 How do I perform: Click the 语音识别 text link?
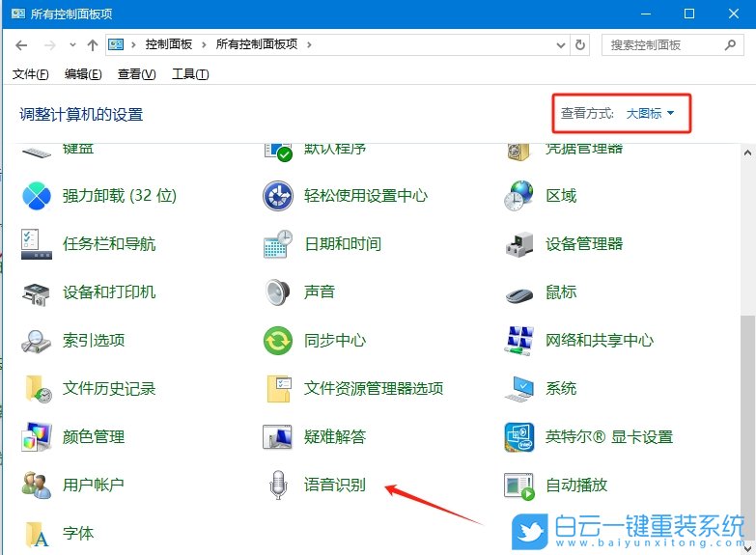click(335, 486)
